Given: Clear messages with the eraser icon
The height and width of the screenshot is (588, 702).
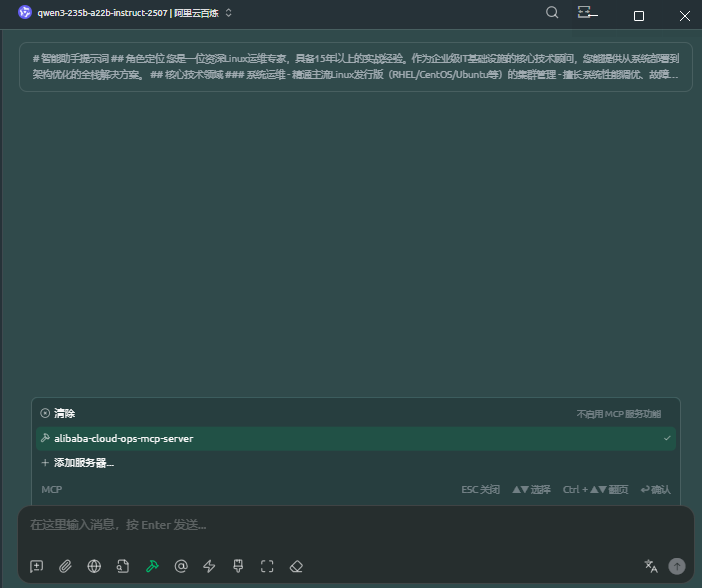Looking at the screenshot, I should [296, 566].
